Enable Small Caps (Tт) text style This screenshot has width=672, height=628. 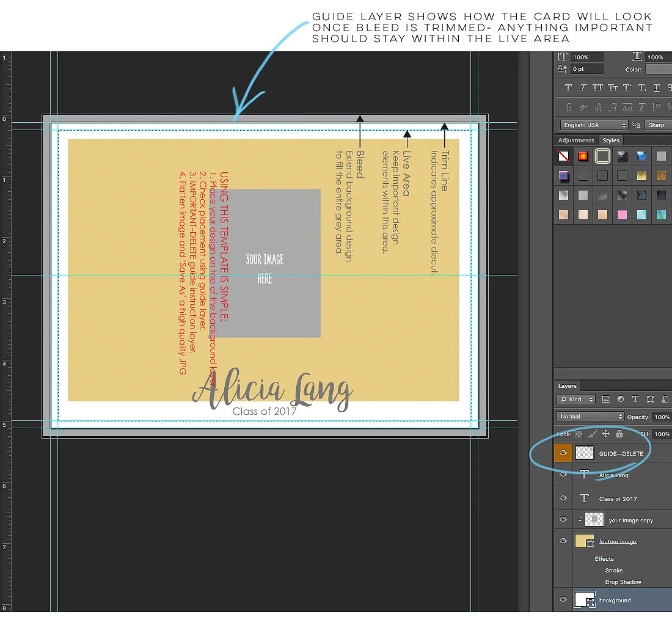pos(612,87)
